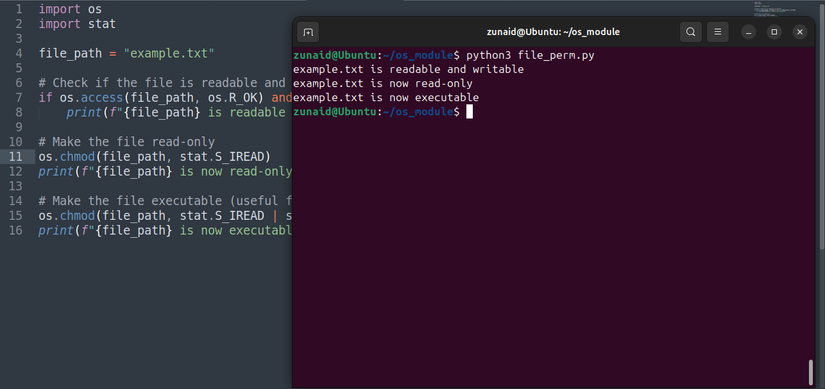Click the first 'zunaid@Ubuntu' prompt in terminal

coord(335,55)
